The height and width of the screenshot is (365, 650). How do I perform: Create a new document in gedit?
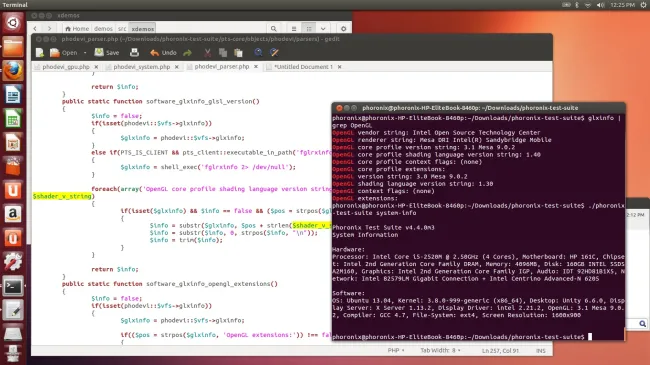point(40,53)
